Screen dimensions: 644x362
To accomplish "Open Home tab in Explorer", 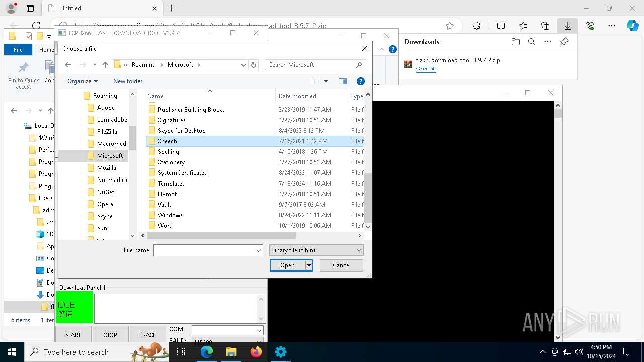I will point(46,50).
